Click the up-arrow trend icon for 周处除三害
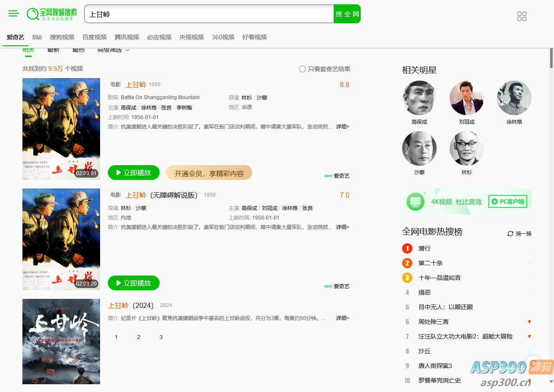The image size is (554, 392). (529, 322)
